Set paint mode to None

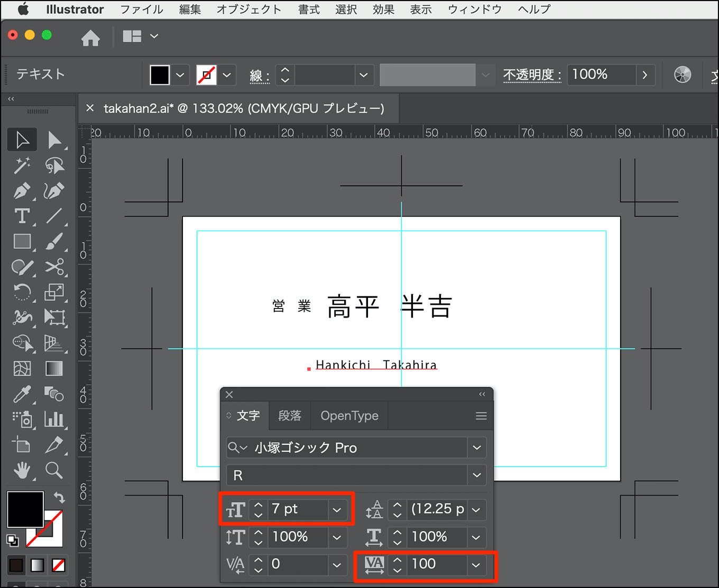click(59, 565)
